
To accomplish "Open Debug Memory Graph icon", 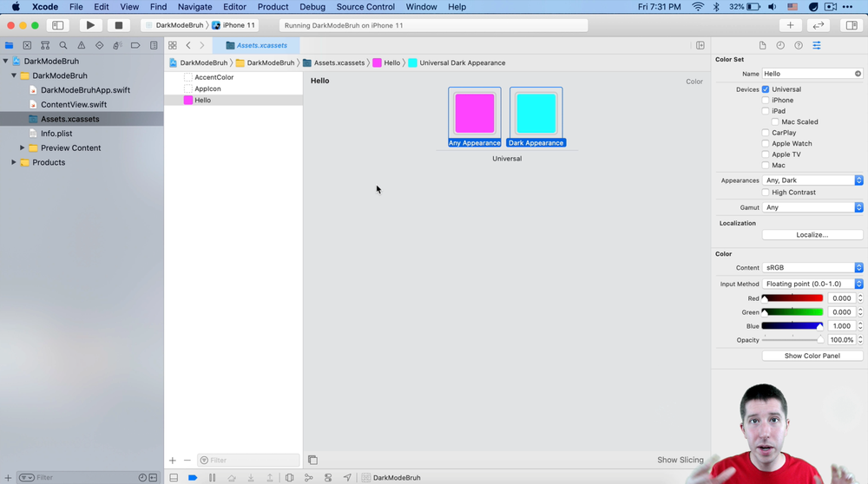I will [309, 477].
